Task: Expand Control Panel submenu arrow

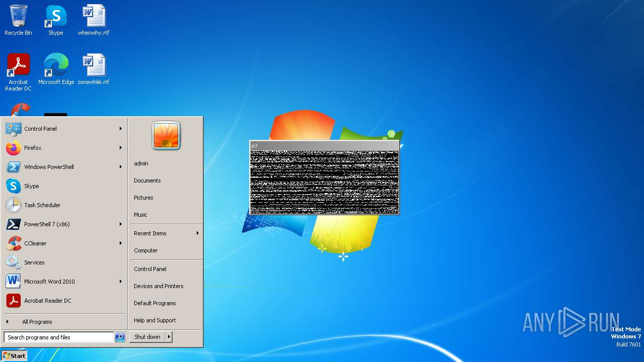Action: [x=121, y=129]
